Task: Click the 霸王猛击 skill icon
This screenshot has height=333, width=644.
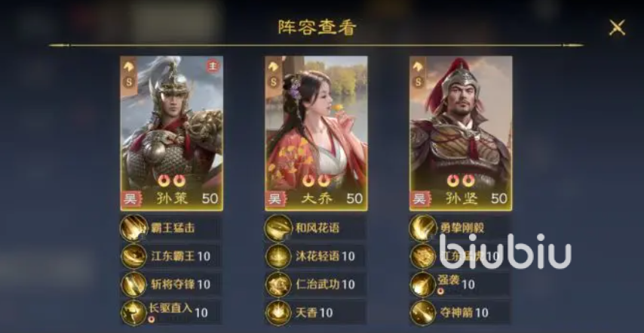Action: [x=134, y=228]
